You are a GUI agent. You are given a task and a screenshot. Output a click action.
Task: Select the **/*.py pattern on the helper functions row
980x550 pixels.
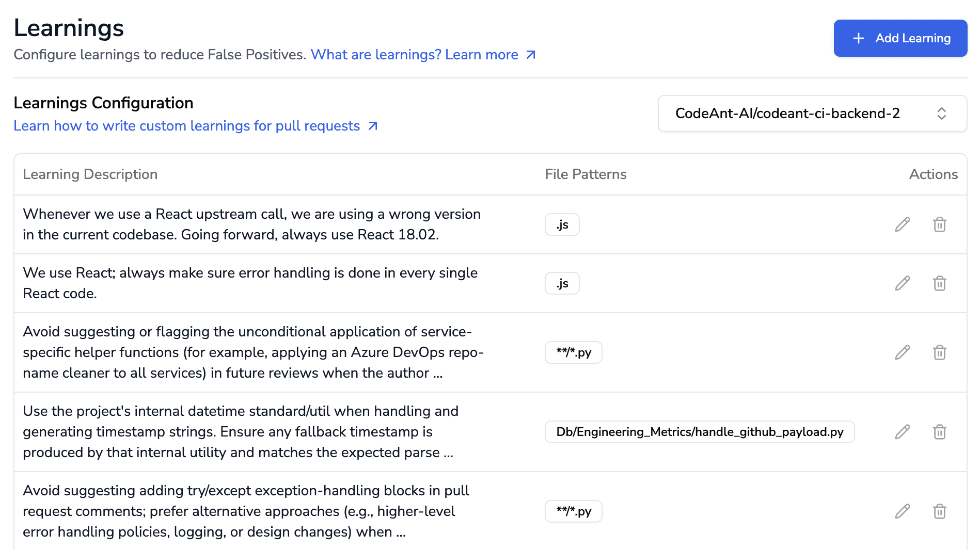click(x=573, y=352)
